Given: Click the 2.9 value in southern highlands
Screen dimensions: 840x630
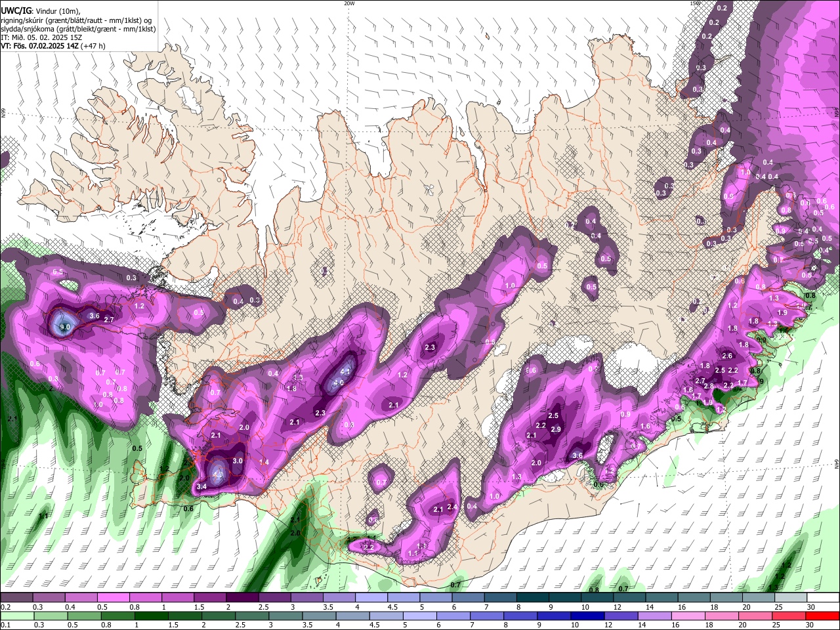Looking at the screenshot, I should [556, 429].
